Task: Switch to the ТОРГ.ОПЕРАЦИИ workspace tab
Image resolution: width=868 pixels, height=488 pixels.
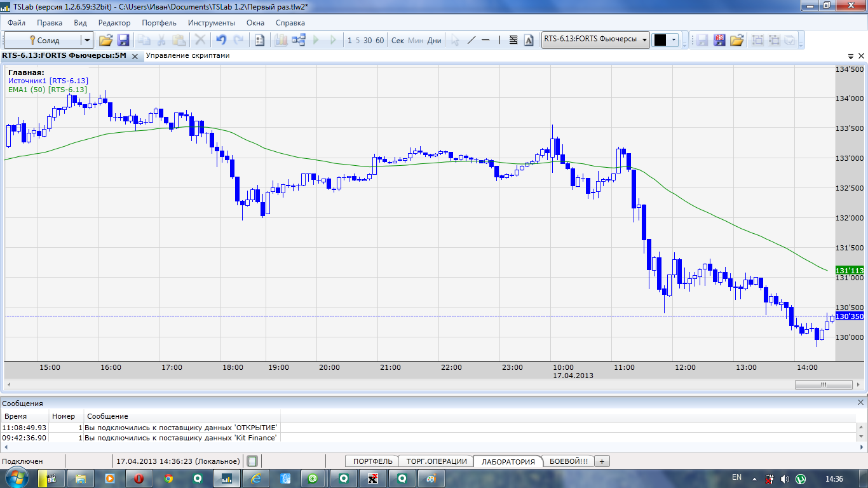Action: (x=437, y=461)
